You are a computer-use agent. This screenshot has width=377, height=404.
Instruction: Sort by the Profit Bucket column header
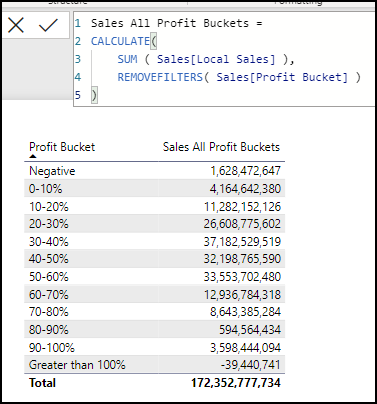pos(62,147)
